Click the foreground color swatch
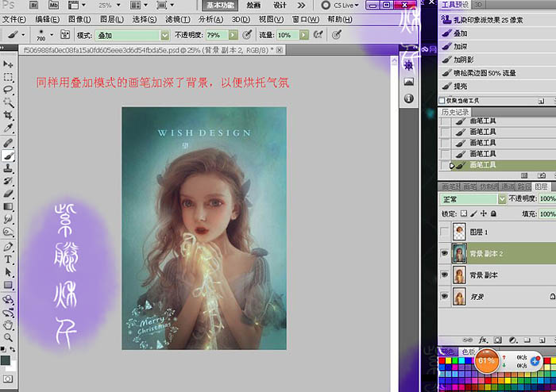The height and width of the screenshot is (392, 556). [6, 360]
